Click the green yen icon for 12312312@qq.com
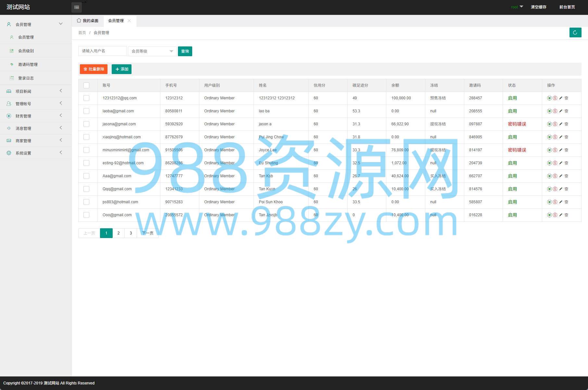This screenshot has width=588, height=390. [549, 98]
